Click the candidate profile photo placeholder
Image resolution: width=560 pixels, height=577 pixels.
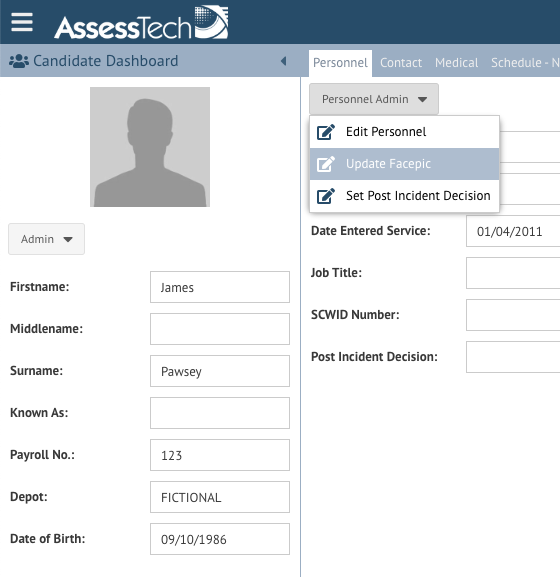click(150, 147)
